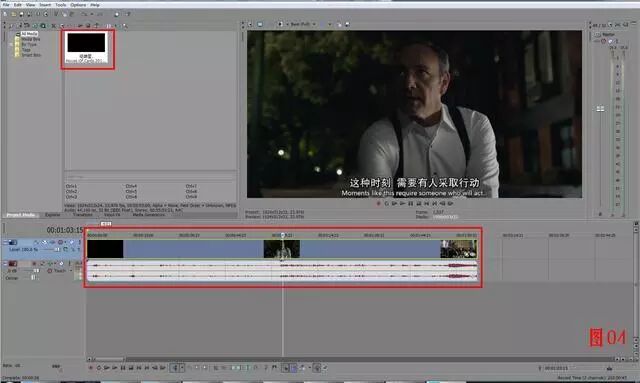Toggle Invert Phase on audio track
640x383 pixels.
[42, 264]
